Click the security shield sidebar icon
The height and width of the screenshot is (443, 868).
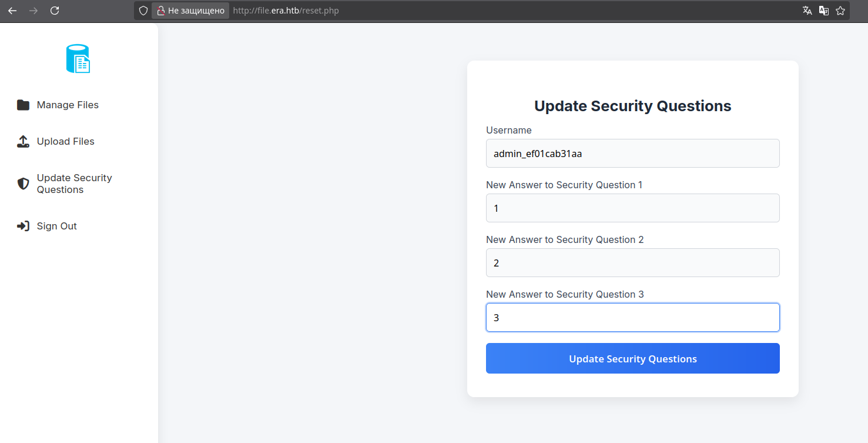(23, 184)
